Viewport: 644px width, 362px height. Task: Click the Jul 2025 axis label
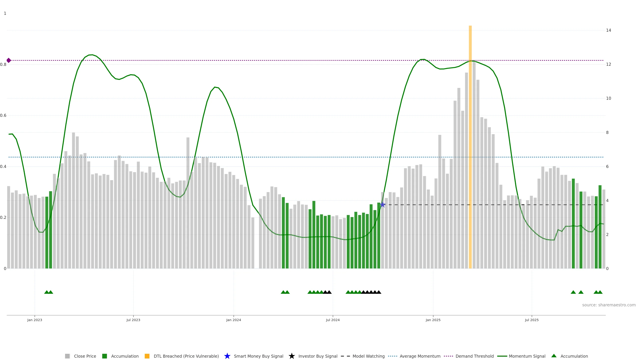click(532, 320)
